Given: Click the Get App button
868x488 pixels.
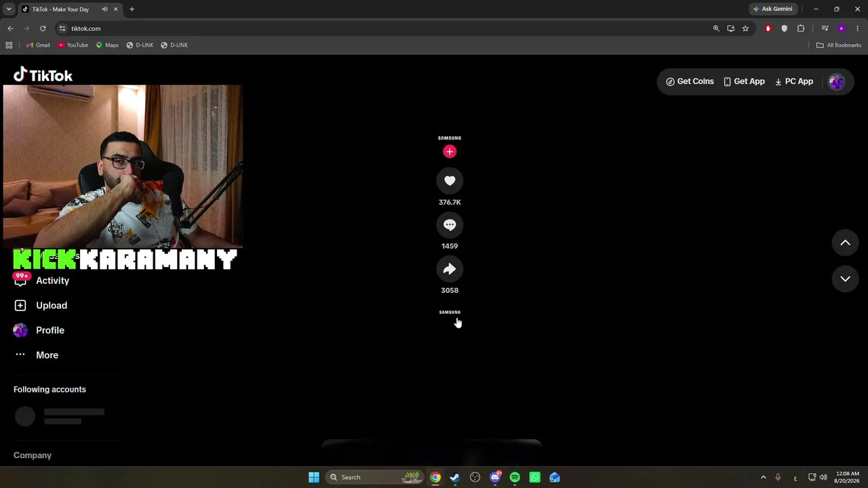Looking at the screenshot, I should point(744,81).
